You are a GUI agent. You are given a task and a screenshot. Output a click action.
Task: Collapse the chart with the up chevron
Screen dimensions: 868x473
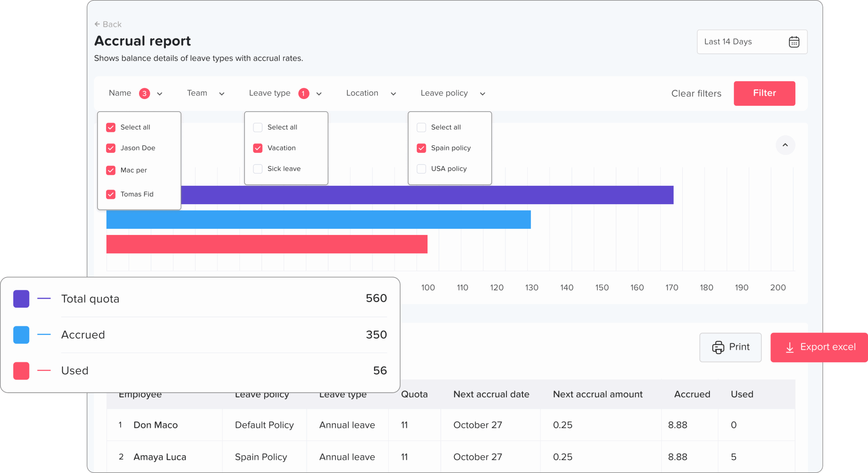(785, 145)
